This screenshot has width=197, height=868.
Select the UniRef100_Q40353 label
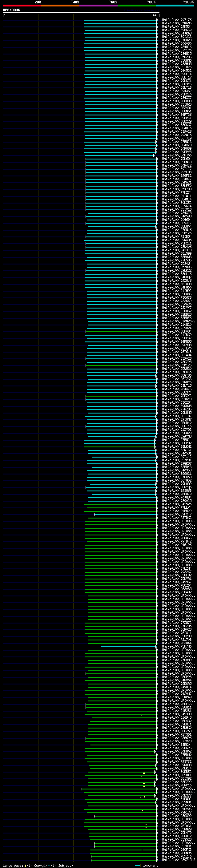click(177, 470)
